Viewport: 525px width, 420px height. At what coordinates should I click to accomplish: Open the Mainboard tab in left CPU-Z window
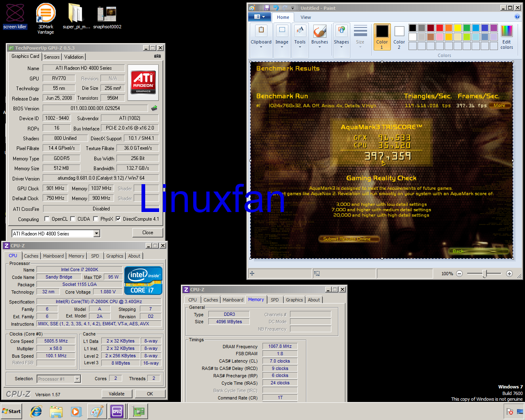(53, 256)
